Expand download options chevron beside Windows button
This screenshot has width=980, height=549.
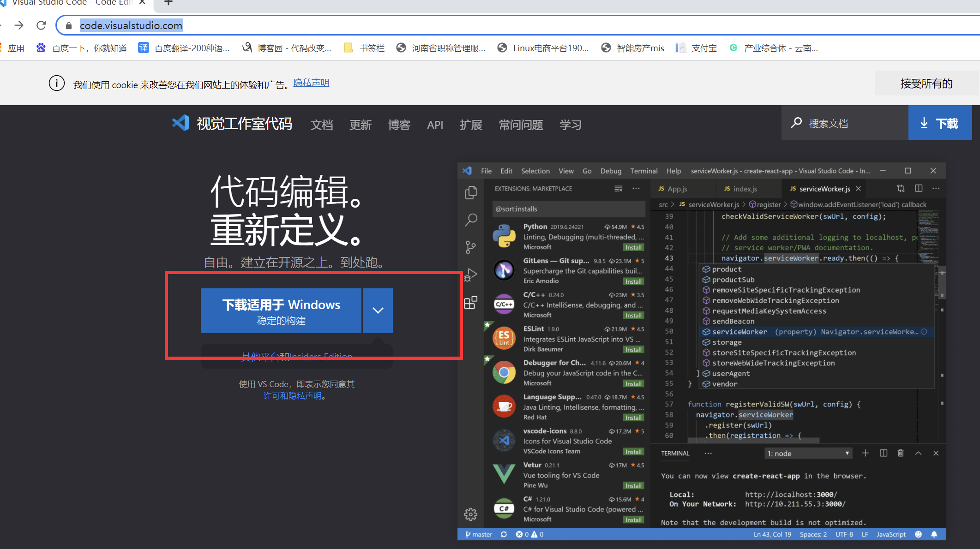pos(378,310)
